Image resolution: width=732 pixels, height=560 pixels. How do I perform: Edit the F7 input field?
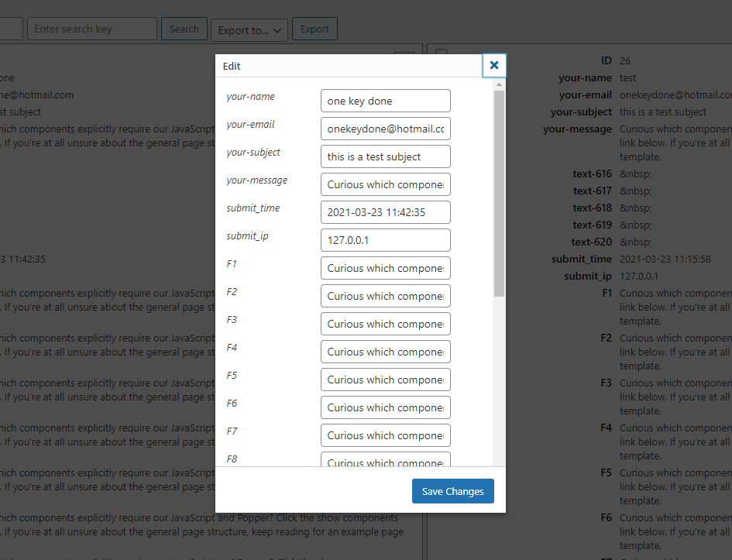click(386, 435)
